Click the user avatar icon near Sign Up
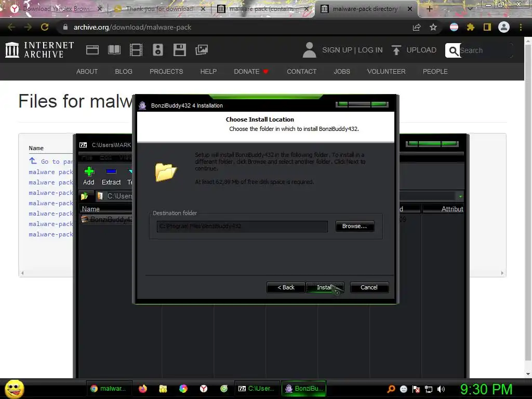Screen dimensions: 532x399 pyautogui.click(x=310, y=50)
